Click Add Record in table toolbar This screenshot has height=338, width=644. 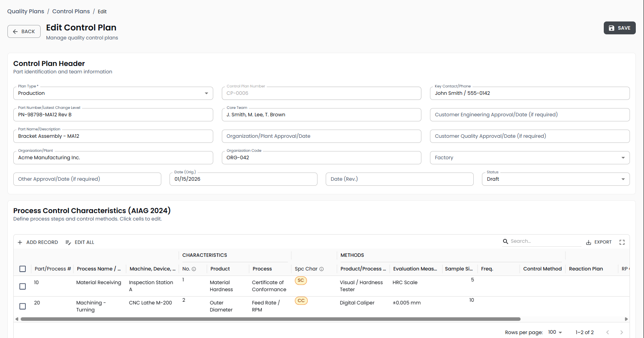coord(38,242)
